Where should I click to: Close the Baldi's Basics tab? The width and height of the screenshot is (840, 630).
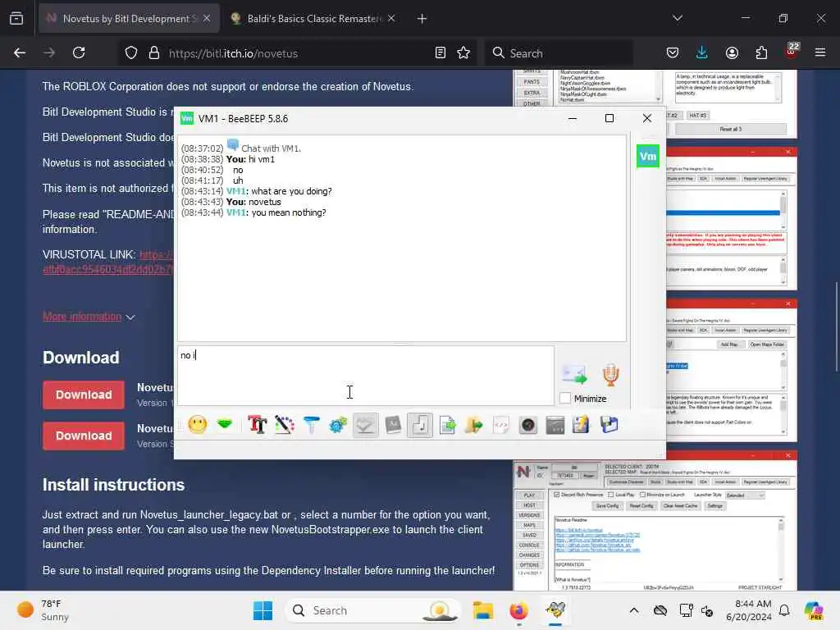click(391, 19)
